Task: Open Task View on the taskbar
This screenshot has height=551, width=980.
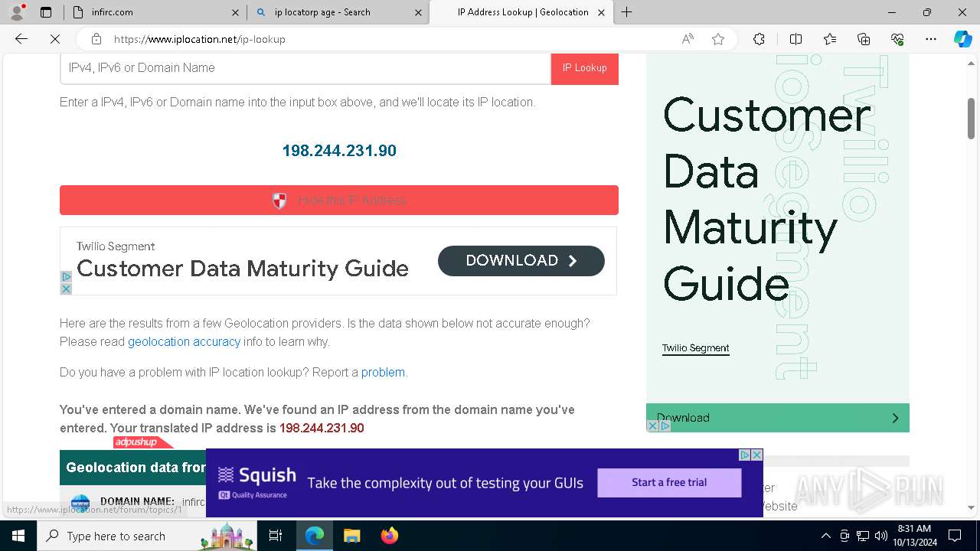Action: 276,536
